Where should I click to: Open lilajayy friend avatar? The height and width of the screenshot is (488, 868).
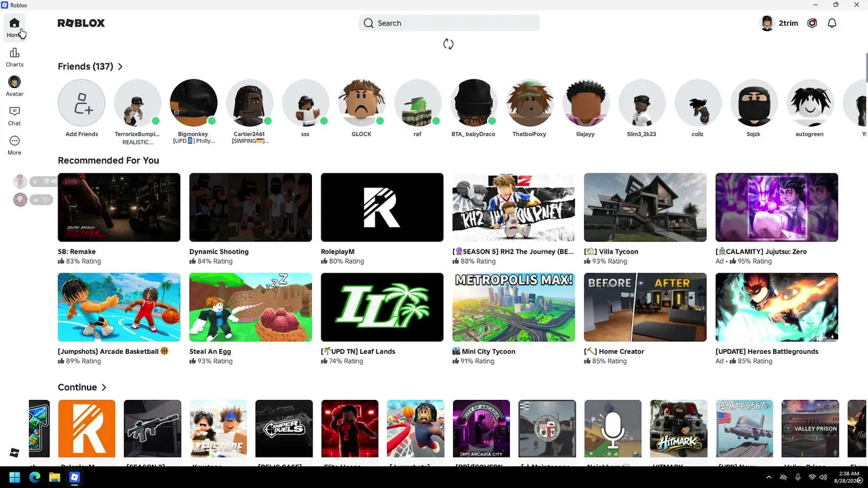tap(585, 103)
